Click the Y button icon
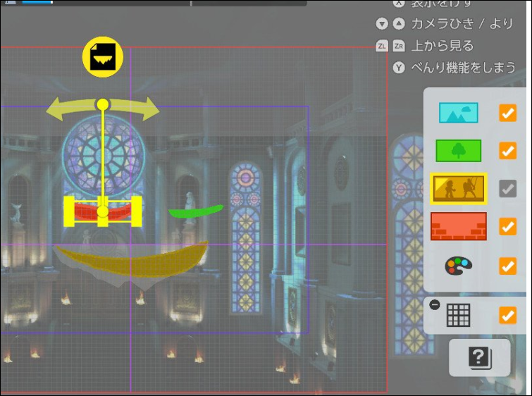532x396 pixels. (x=399, y=68)
